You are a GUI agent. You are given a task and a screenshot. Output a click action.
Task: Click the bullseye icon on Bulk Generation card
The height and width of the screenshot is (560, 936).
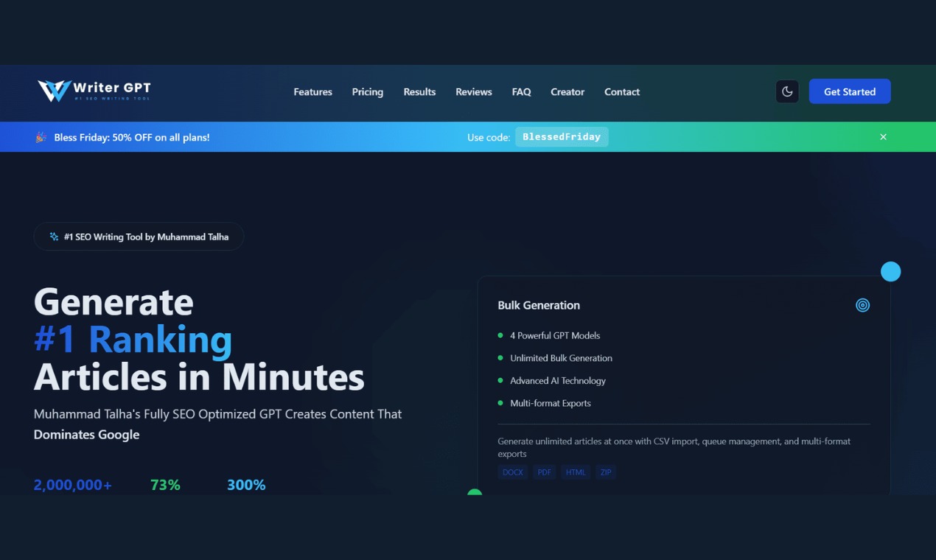coord(862,304)
